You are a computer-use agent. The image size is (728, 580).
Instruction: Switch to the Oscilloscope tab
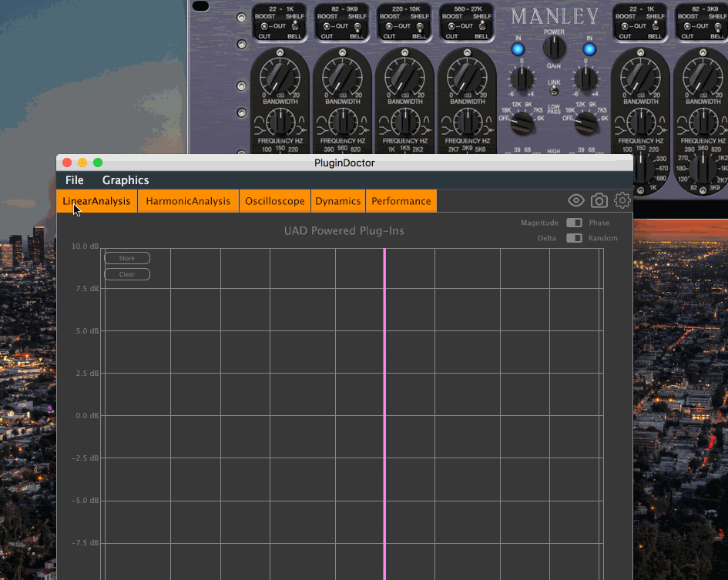274,201
